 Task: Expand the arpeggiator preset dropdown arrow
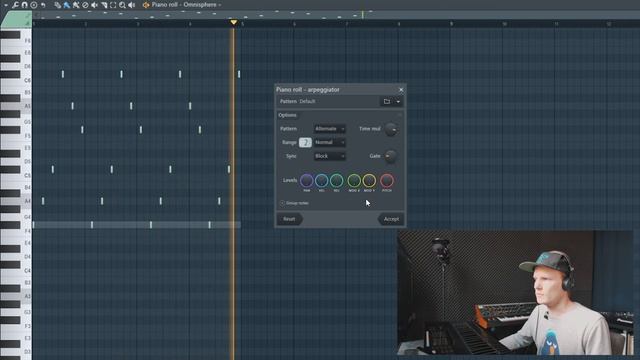tap(398, 101)
